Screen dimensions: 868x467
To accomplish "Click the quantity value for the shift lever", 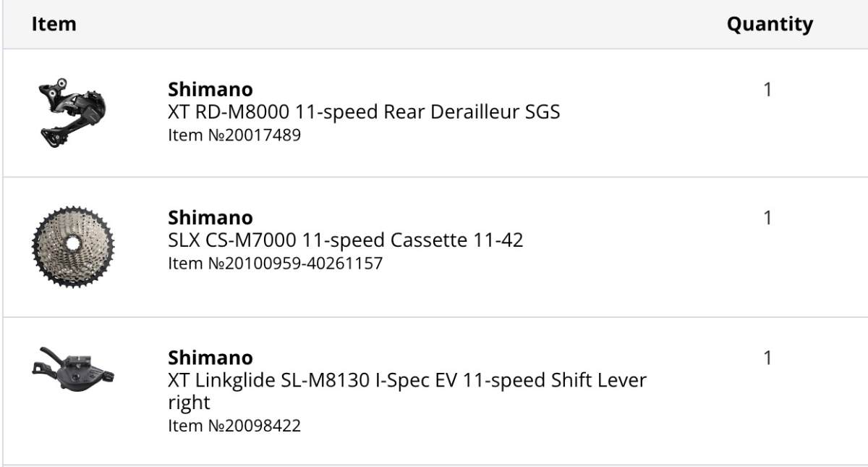I will [767, 358].
